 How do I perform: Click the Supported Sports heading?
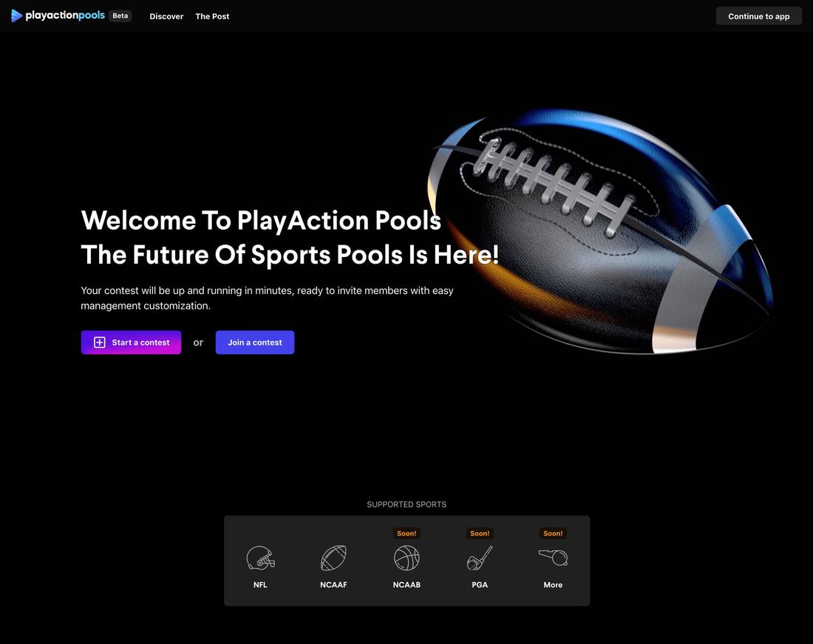pyautogui.click(x=406, y=504)
